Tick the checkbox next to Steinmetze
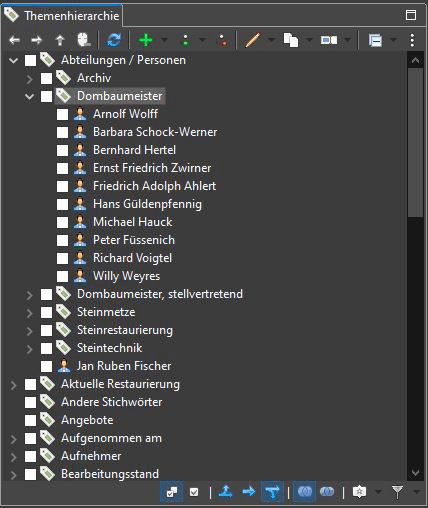 pos(46,312)
